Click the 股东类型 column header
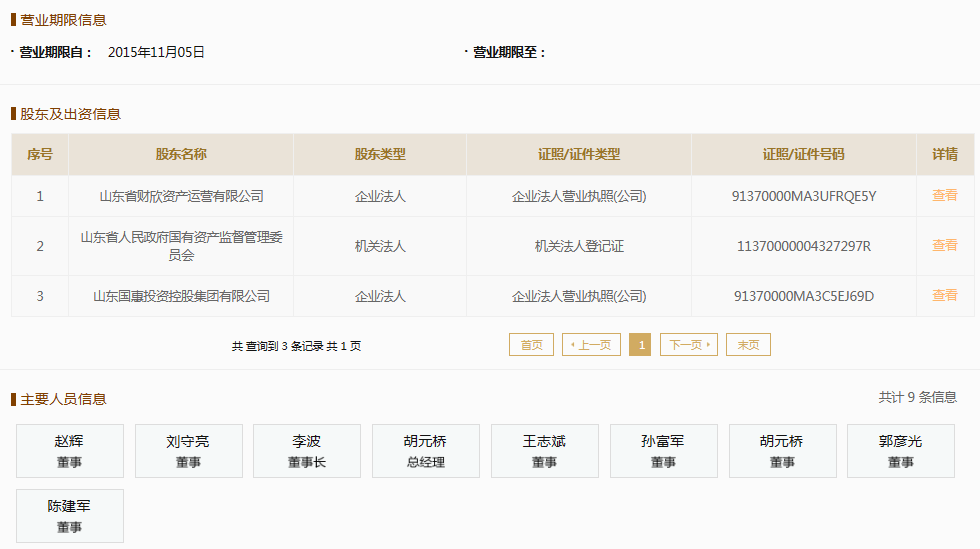The height and width of the screenshot is (549, 980). pos(380,155)
